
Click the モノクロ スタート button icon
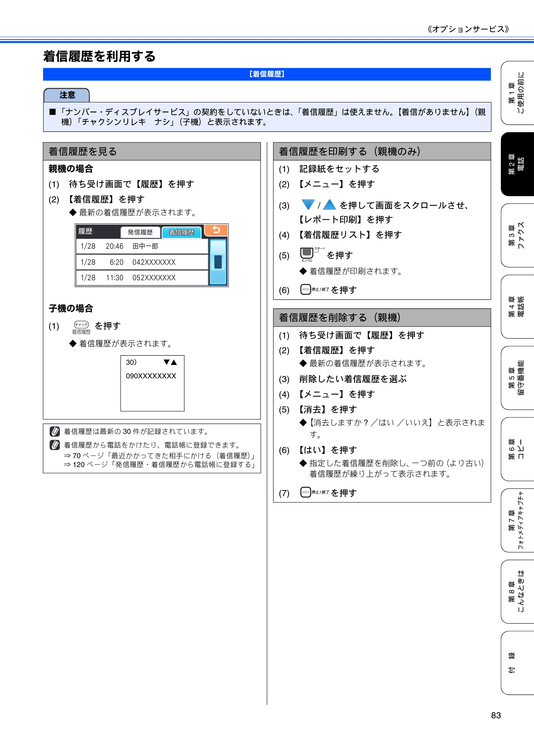click(312, 254)
